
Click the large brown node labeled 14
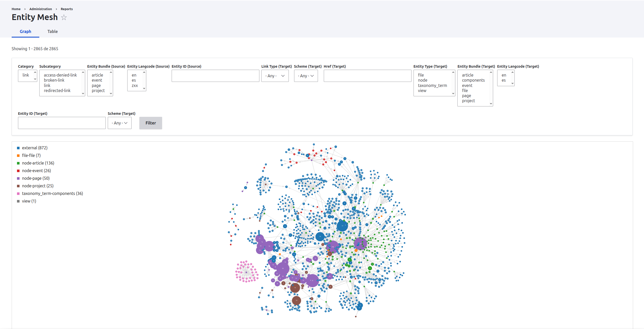point(296,300)
